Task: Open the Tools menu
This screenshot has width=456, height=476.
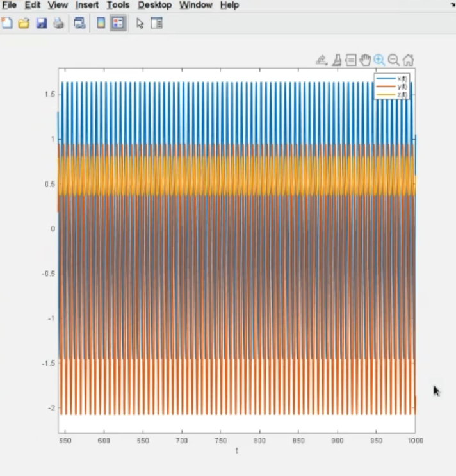Action: (118, 5)
